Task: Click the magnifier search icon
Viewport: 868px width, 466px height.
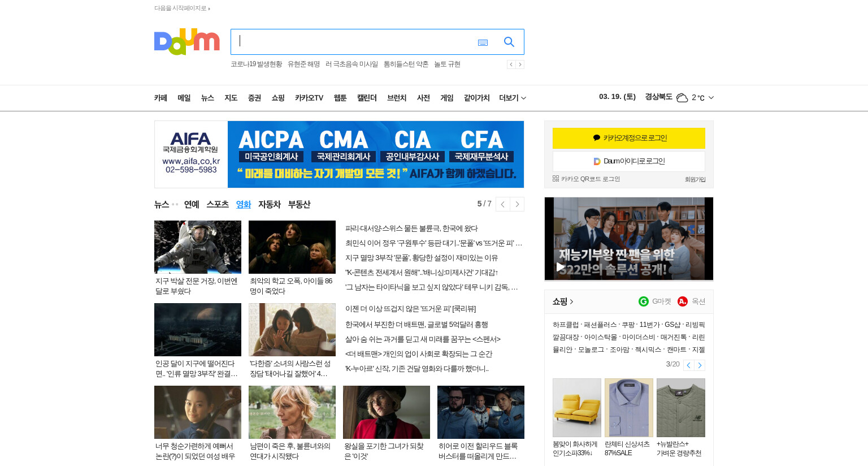Action: coord(509,42)
